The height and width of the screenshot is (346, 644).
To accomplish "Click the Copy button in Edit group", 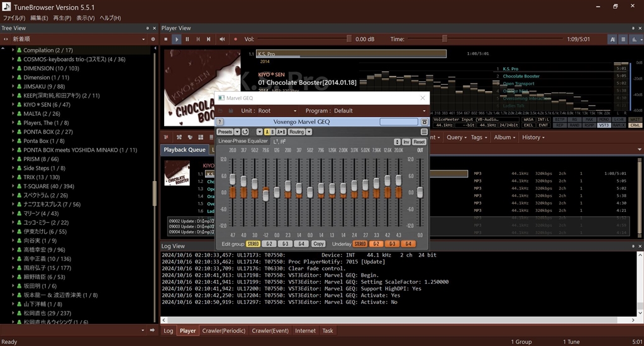I will (x=318, y=243).
